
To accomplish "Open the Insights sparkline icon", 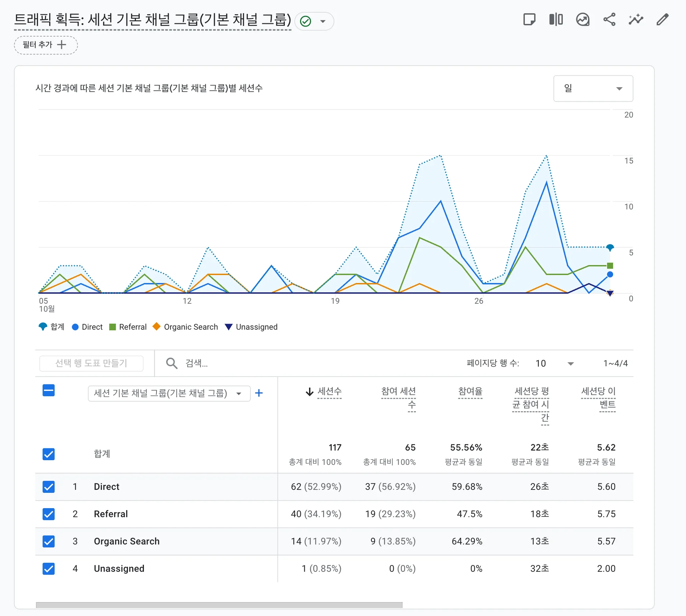I will pyautogui.click(x=636, y=20).
